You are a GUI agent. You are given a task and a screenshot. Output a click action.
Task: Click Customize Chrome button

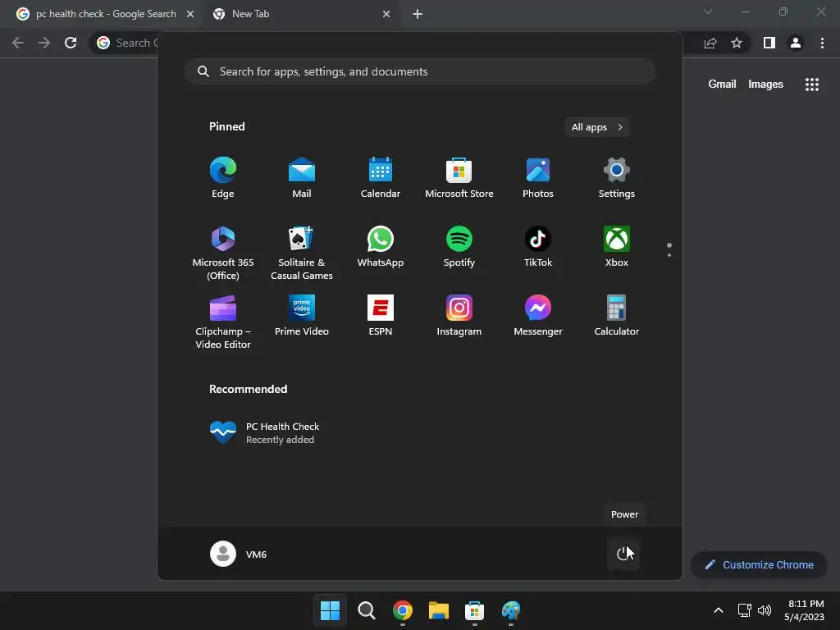759,564
